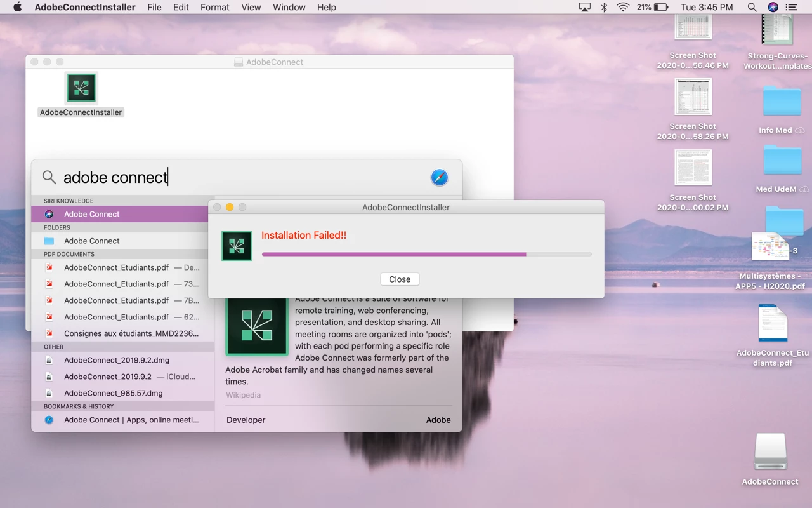The image size is (812, 508).
Task: Minimize the AdobeConnectInstaller dialog
Action: tap(230, 207)
